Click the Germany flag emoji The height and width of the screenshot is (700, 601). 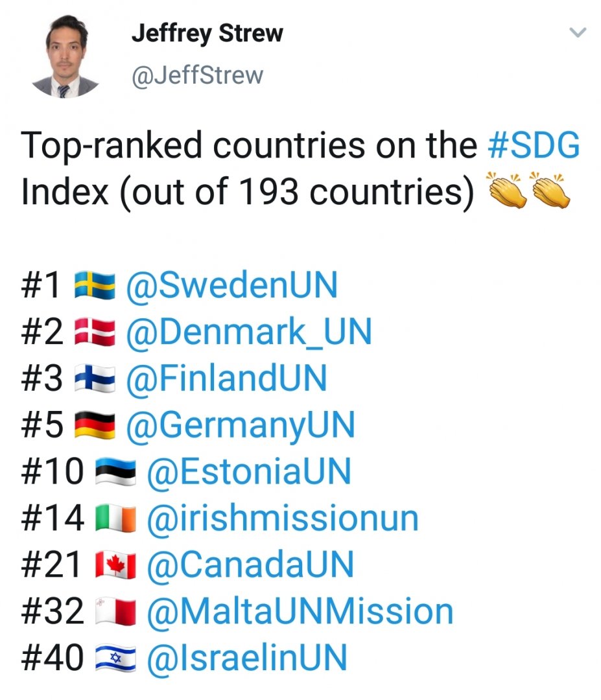coord(95,426)
